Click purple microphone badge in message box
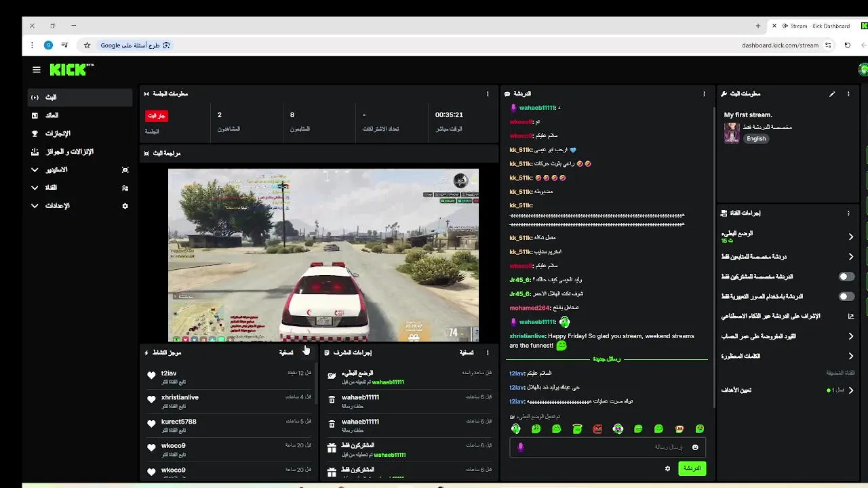Viewport: 868px width, 488px height. point(521,447)
